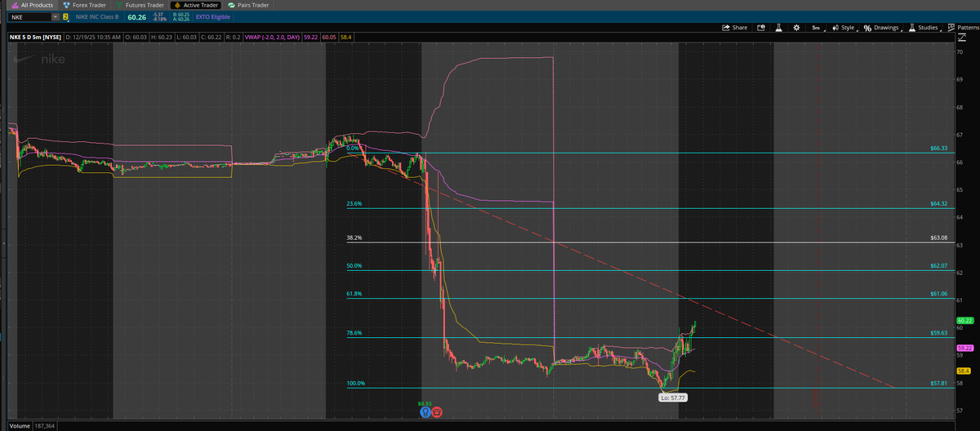Click the Lo: 57.77 price bubble
The width and height of the screenshot is (980, 431).
(674, 398)
